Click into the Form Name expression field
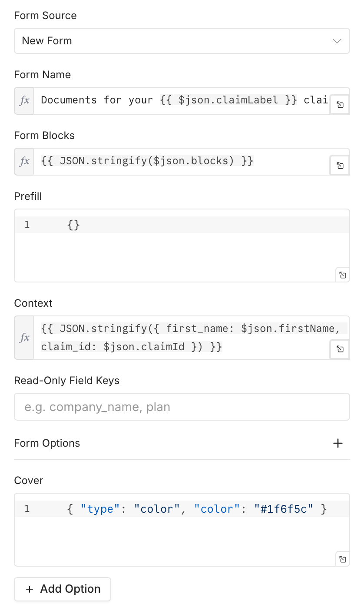Image resolution: width=364 pixels, height=604 pixels. coord(182,100)
